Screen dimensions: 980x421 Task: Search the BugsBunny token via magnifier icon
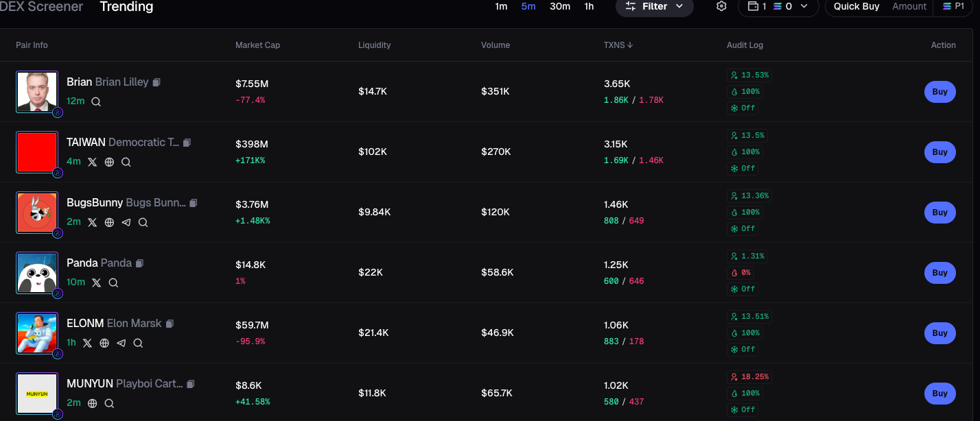coord(143,222)
